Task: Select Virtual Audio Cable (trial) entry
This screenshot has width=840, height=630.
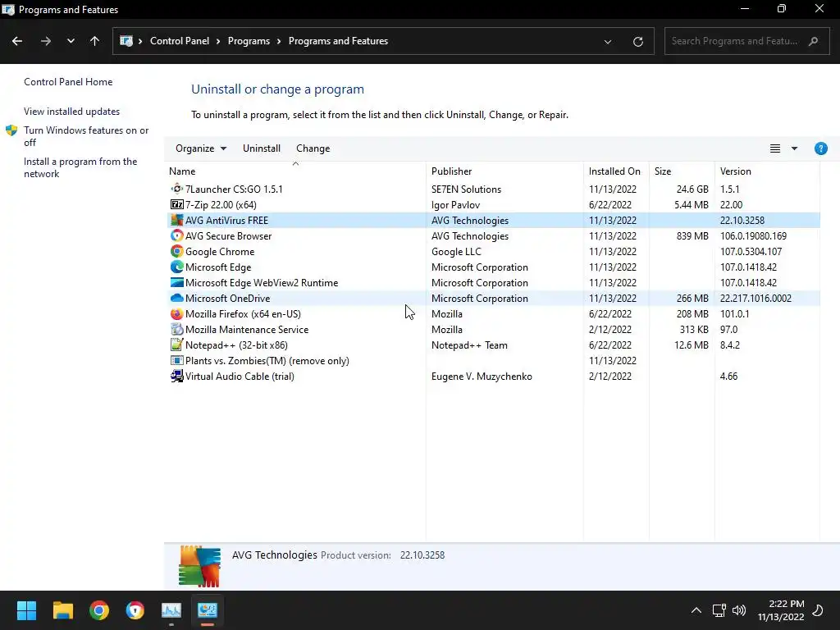Action: (240, 376)
